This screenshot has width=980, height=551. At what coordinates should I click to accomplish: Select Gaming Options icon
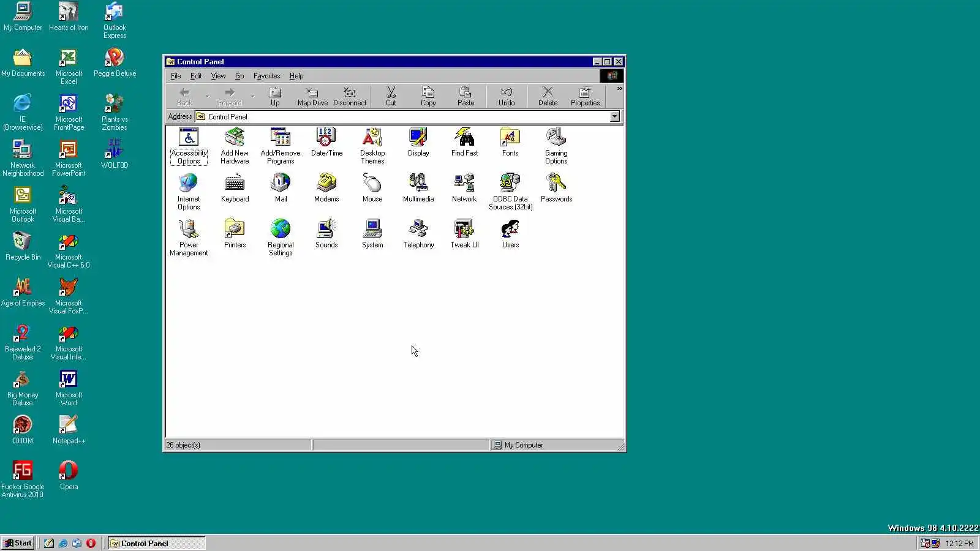click(556, 146)
